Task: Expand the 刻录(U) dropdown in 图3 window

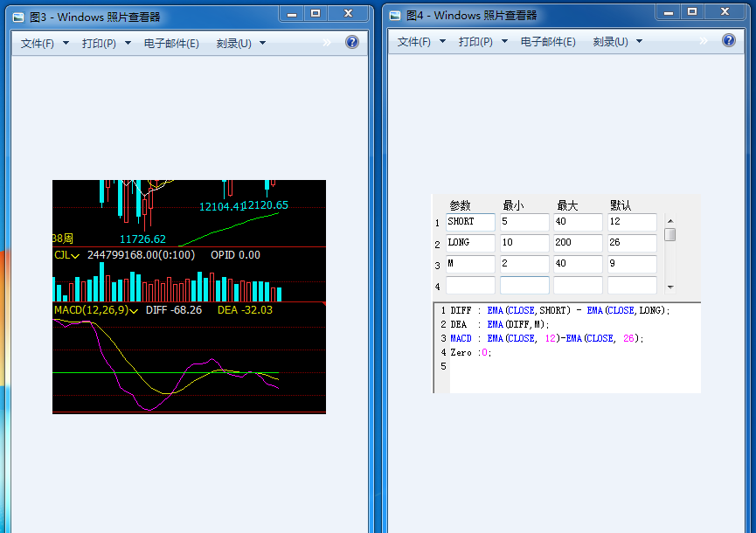Action: tap(241, 43)
